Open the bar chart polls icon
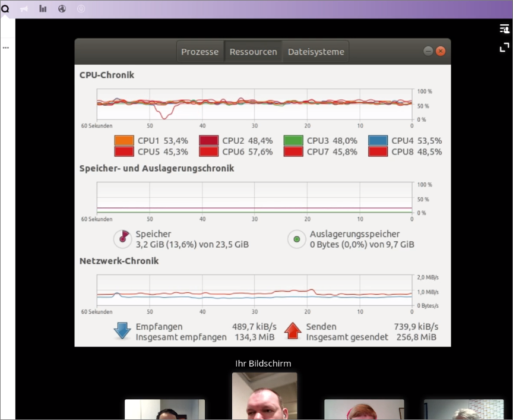 43,8
